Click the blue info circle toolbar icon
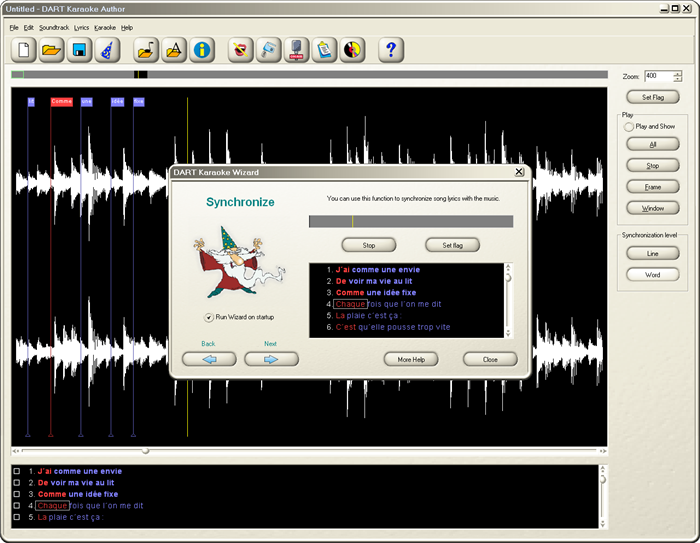The image size is (700, 543). (x=202, y=49)
